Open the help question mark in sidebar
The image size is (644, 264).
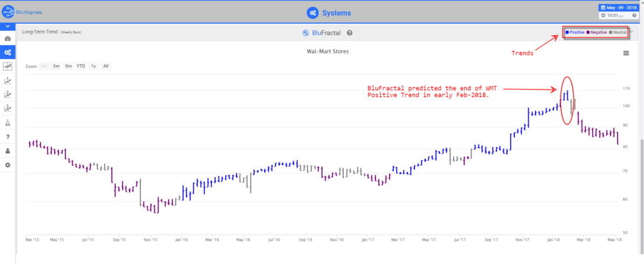pos(8,137)
